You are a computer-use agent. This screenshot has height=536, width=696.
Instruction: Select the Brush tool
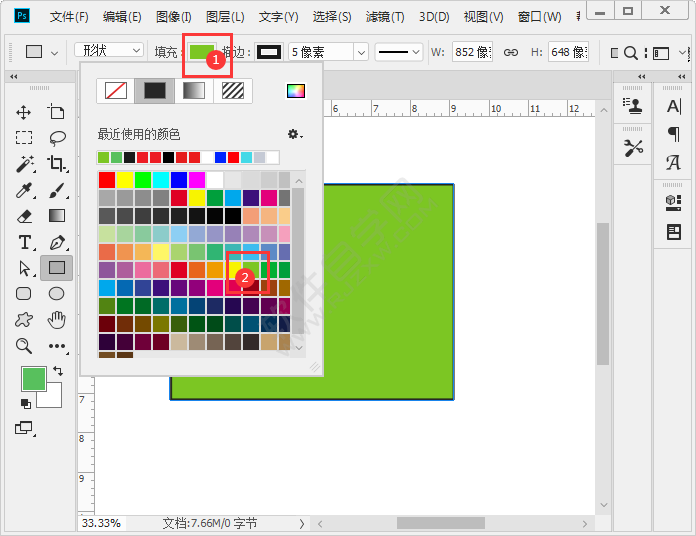coord(57,190)
